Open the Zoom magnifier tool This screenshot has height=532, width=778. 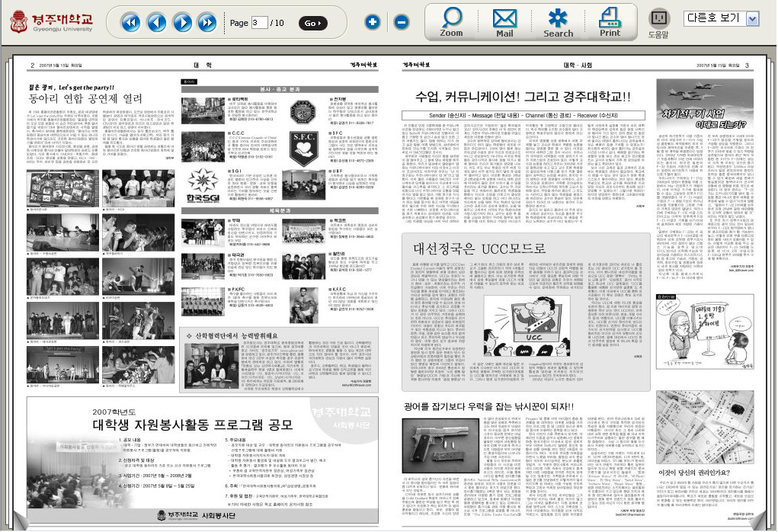(x=452, y=22)
